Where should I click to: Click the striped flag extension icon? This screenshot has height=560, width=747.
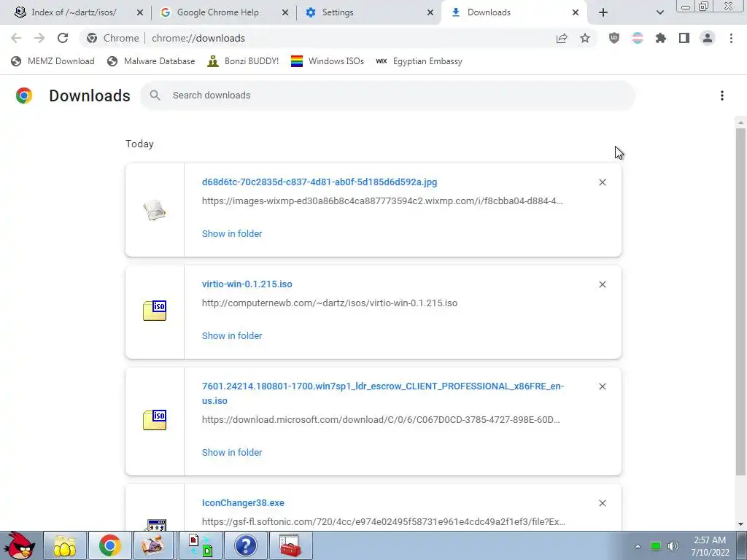point(638,38)
